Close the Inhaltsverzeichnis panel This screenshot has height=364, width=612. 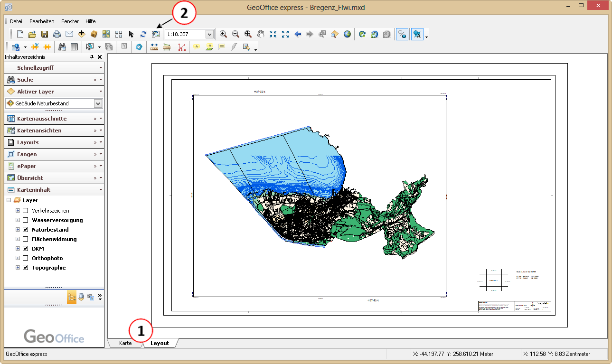(x=100, y=57)
